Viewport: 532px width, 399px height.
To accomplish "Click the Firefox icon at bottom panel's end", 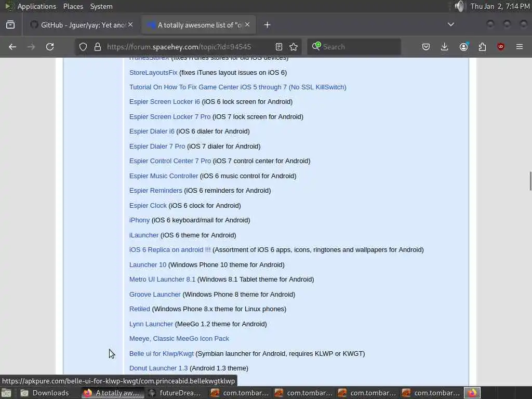I will (x=472, y=393).
